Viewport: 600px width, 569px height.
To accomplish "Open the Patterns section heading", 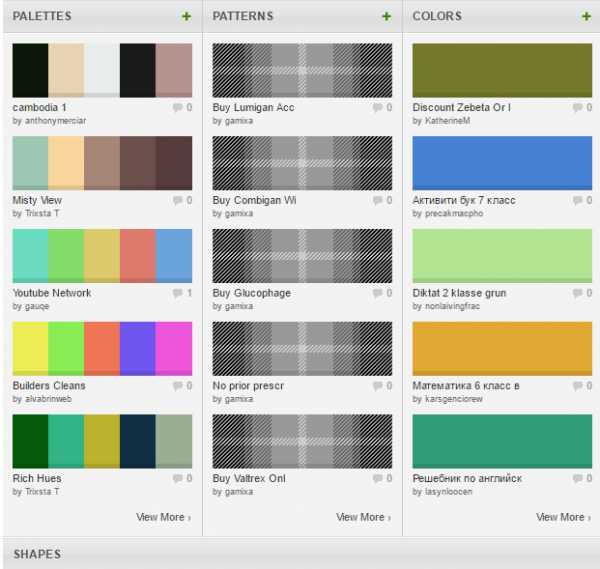I will 243,17.
